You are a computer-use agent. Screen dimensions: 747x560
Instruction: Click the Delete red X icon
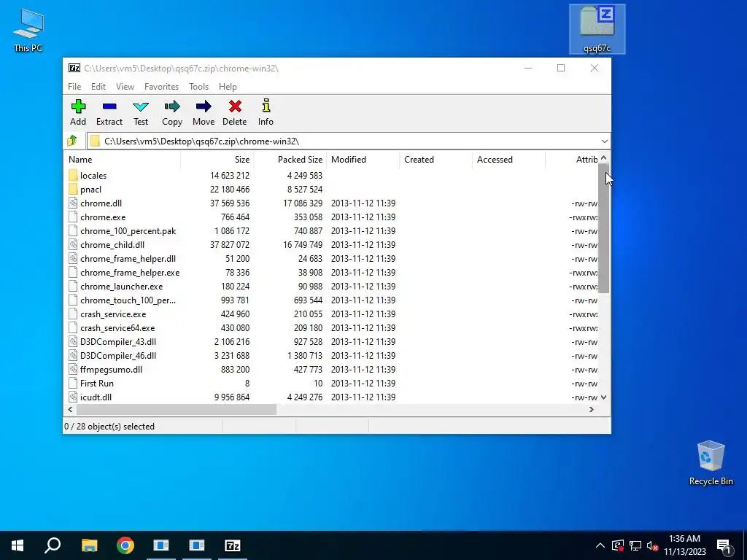[x=235, y=106]
